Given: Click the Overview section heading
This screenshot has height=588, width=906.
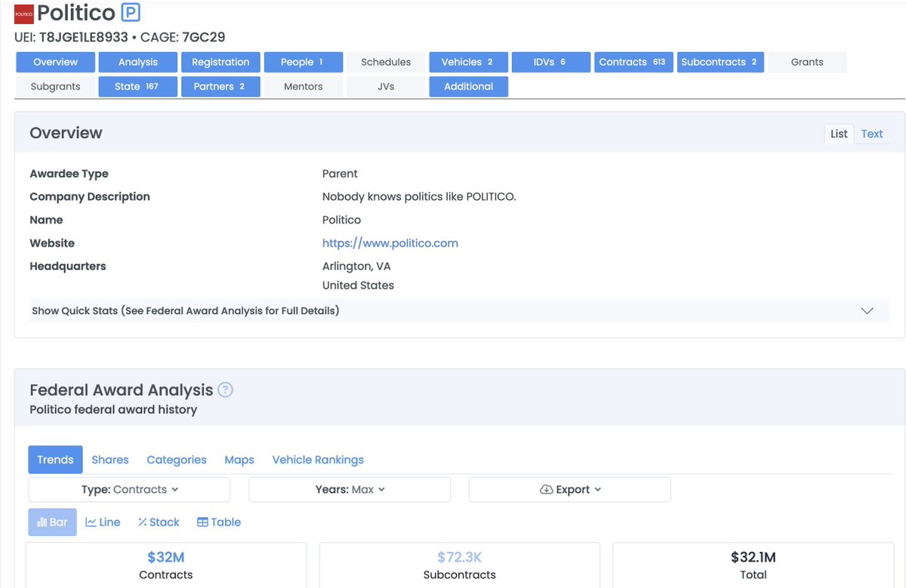Looking at the screenshot, I should tap(66, 133).
